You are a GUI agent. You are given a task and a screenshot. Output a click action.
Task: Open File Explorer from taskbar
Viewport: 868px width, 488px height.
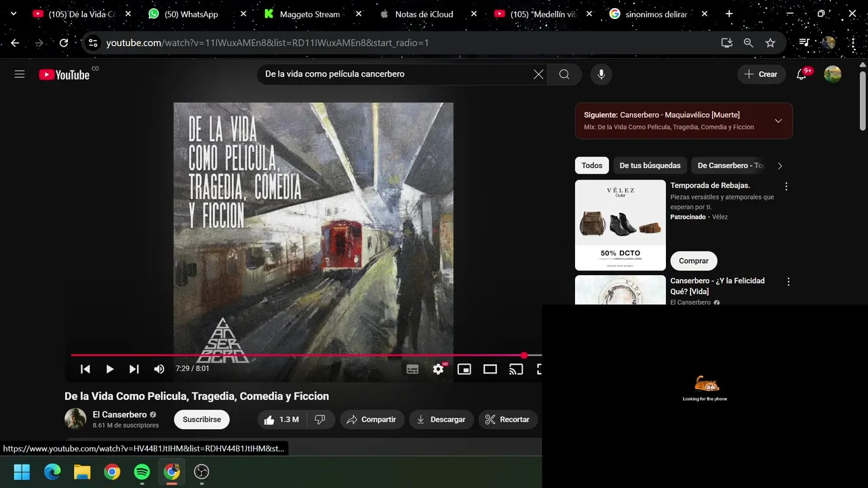[82, 472]
